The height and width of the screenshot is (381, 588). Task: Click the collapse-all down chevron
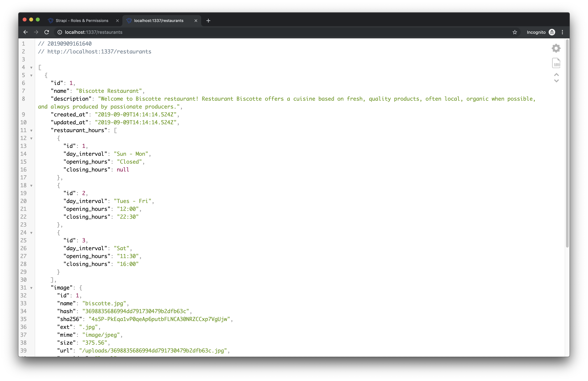pos(556,81)
